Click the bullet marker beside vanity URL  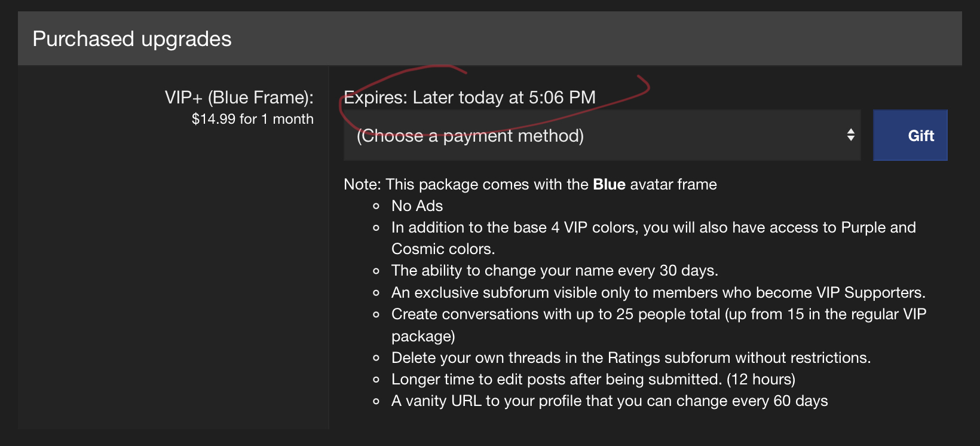coord(376,401)
